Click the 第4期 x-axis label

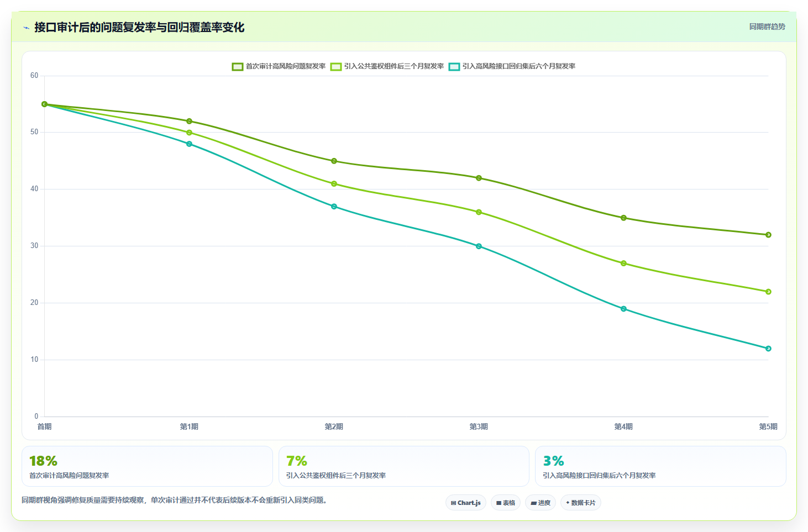point(623,426)
